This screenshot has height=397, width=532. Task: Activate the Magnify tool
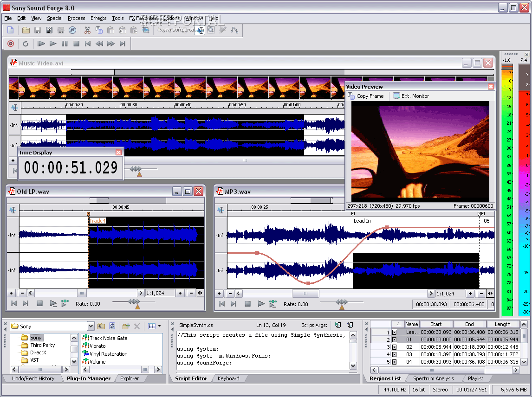(x=211, y=30)
